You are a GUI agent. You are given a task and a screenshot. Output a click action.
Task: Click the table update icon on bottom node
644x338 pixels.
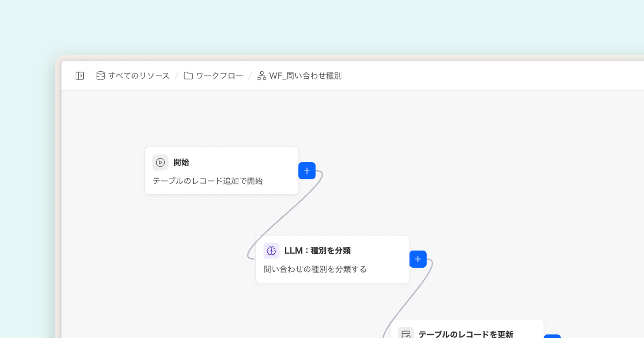(x=406, y=333)
